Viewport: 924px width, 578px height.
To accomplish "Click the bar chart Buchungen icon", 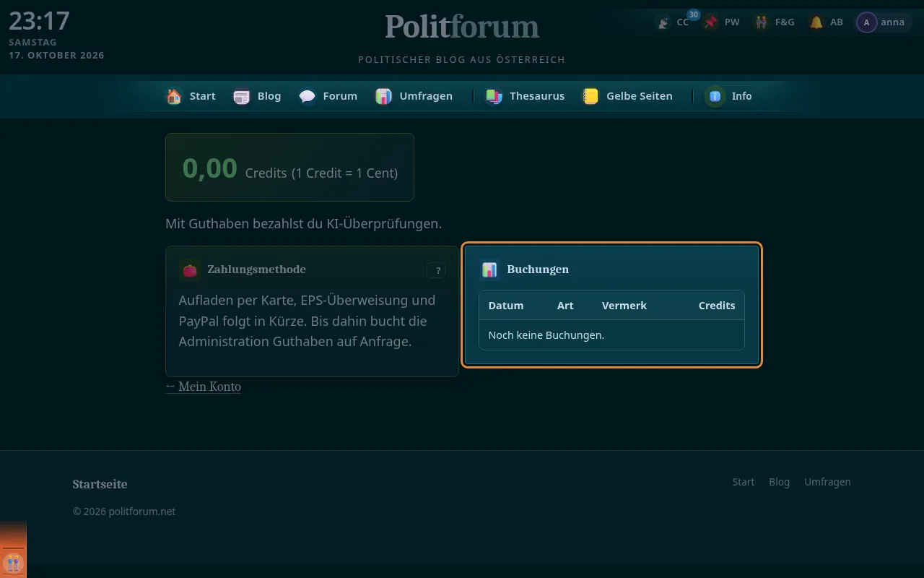I will [x=489, y=269].
